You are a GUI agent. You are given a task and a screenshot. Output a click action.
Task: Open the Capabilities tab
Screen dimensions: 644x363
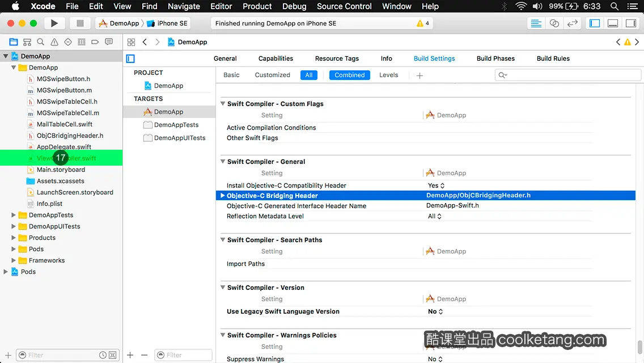pyautogui.click(x=276, y=58)
